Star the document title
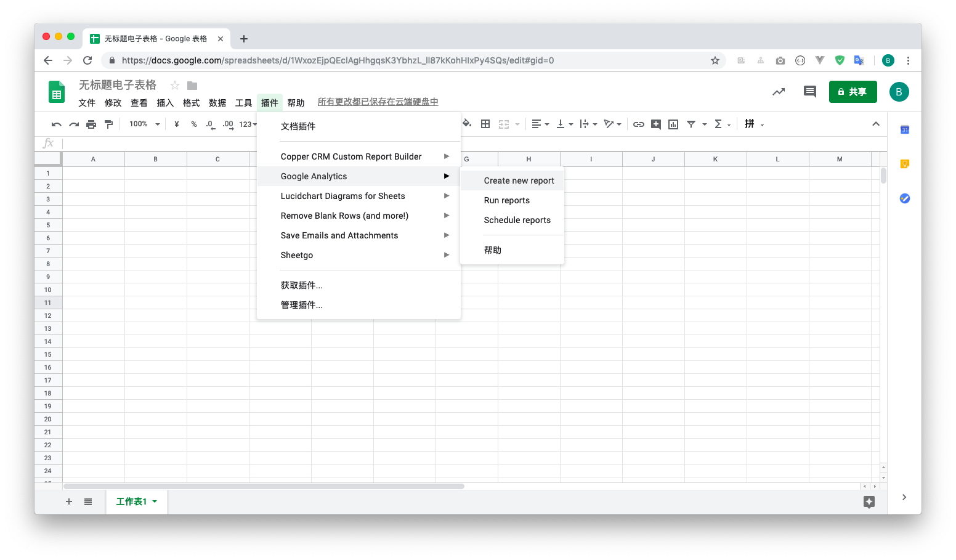Viewport: 956px width, 560px height. coord(175,85)
